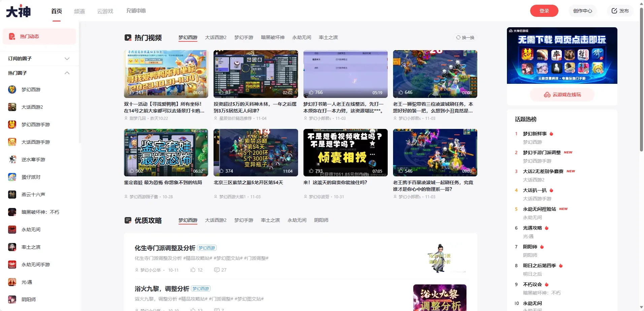Click the 云游戏在线玩 button
This screenshot has width=644, height=311.
pos(562,95)
